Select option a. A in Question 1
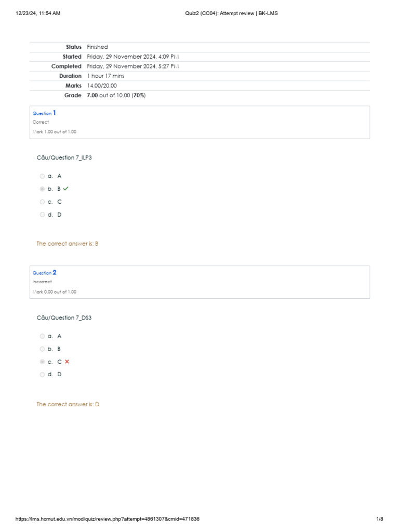 click(x=42, y=176)
